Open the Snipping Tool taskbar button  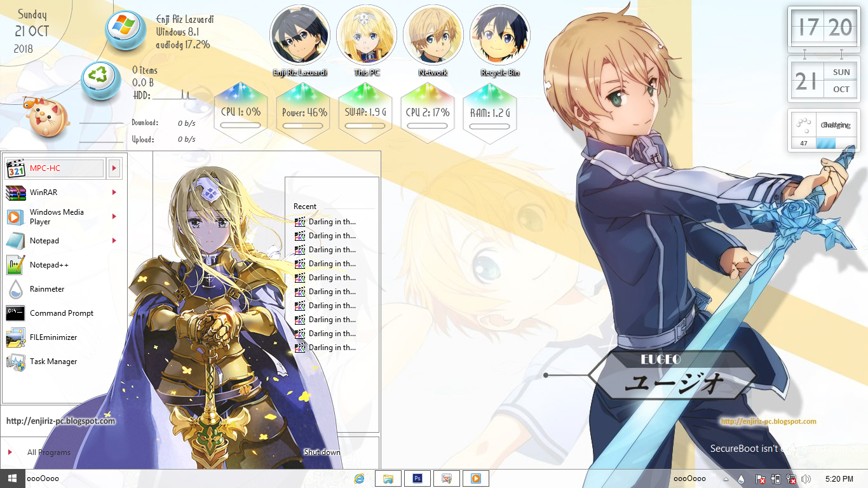447,478
